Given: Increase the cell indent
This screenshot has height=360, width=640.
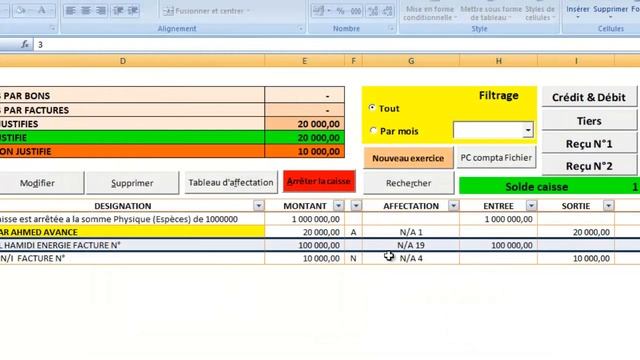Looking at the screenshot, I should pyautogui.click(x=133, y=11).
